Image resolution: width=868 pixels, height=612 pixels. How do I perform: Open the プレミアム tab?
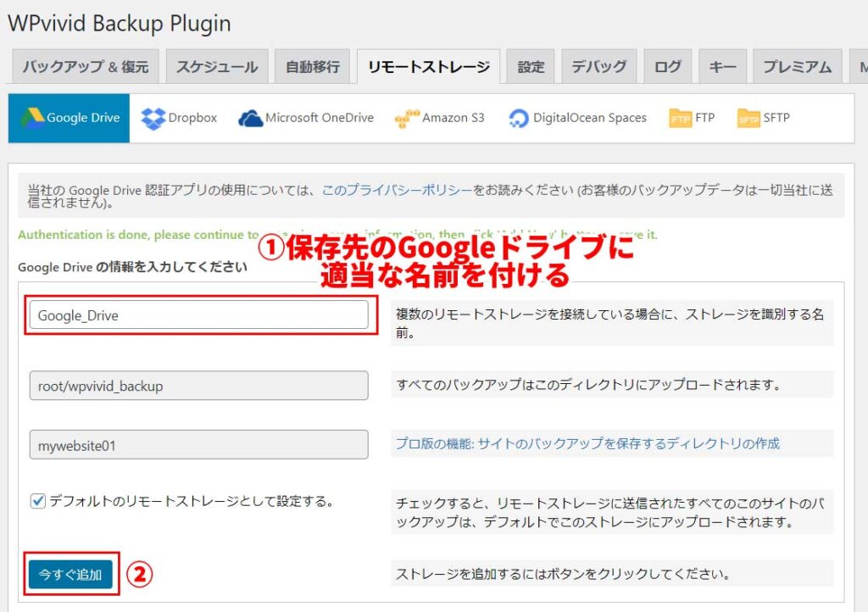point(797,67)
